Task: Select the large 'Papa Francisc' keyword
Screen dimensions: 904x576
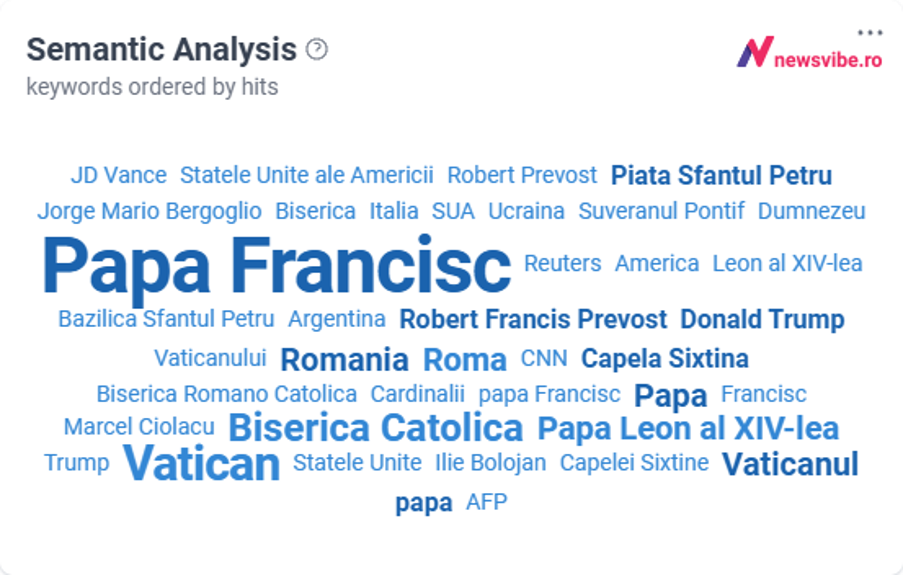Action: tap(276, 266)
